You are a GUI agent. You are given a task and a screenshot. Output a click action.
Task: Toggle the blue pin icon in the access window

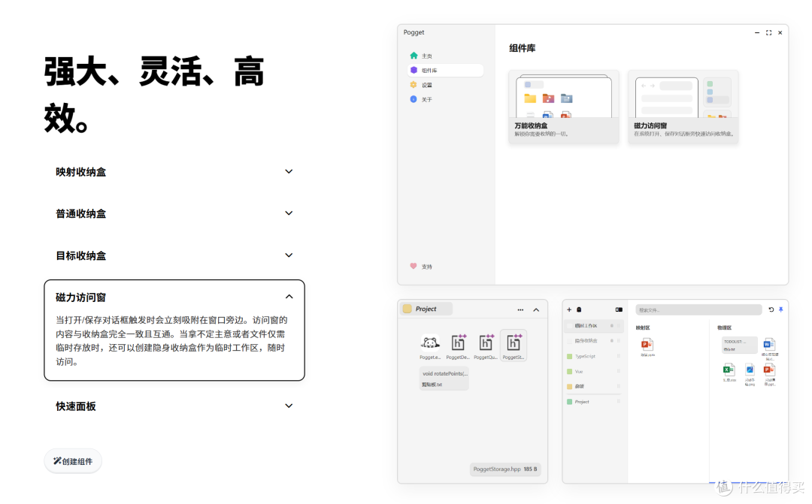(781, 309)
